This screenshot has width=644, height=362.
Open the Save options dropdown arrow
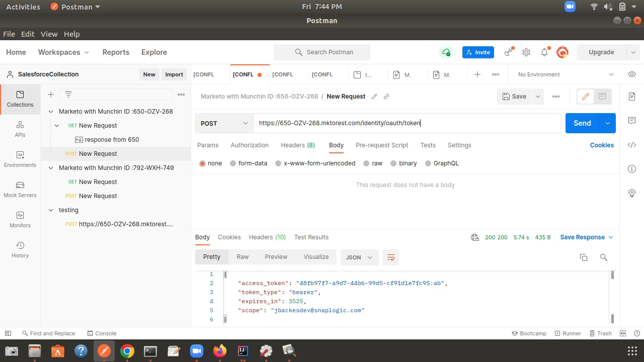(538, 97)
